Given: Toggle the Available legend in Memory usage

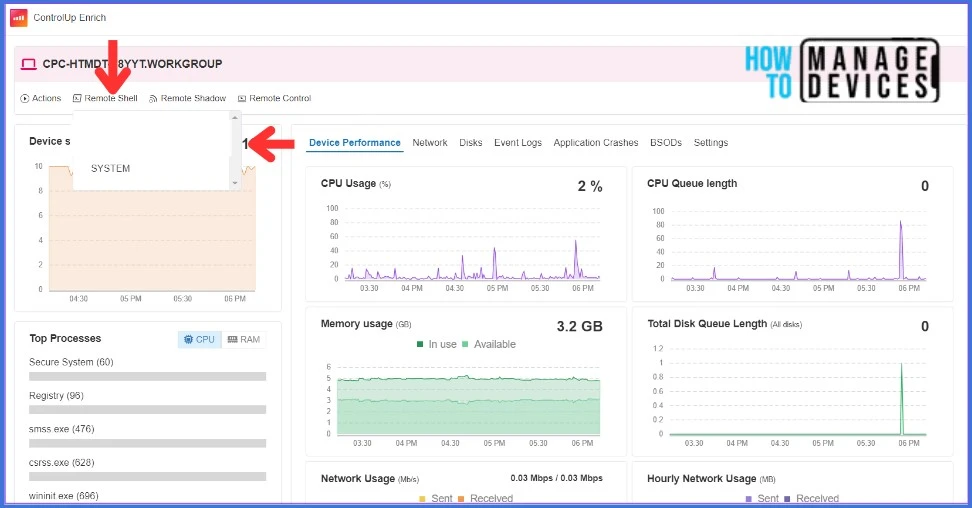Looking at the screenshot, I should 489,344.
